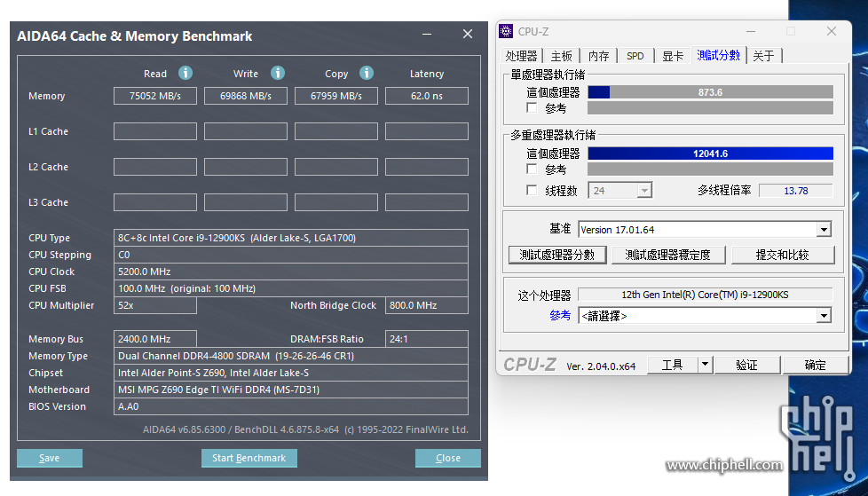Screen dimensions: 868x496
Task: Click the empty L3 Cache Latency field
Action: point(427,202)
